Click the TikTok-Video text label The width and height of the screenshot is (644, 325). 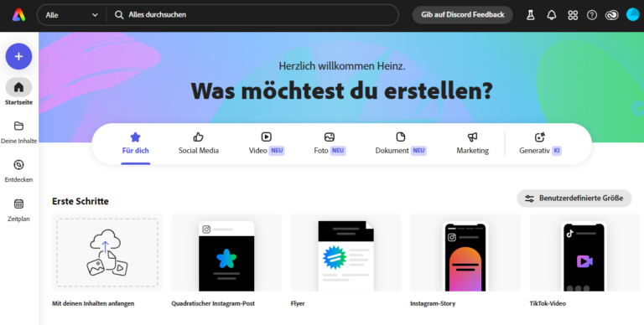548,304
